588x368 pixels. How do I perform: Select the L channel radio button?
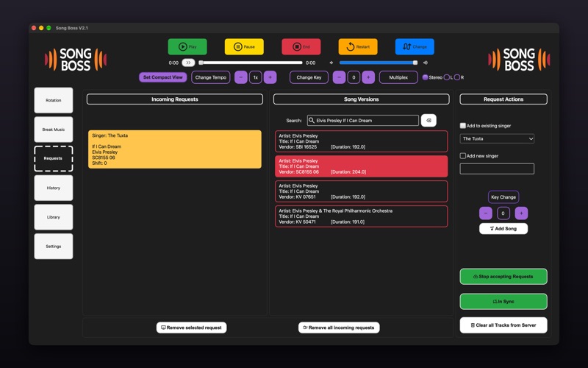point(447,77)
